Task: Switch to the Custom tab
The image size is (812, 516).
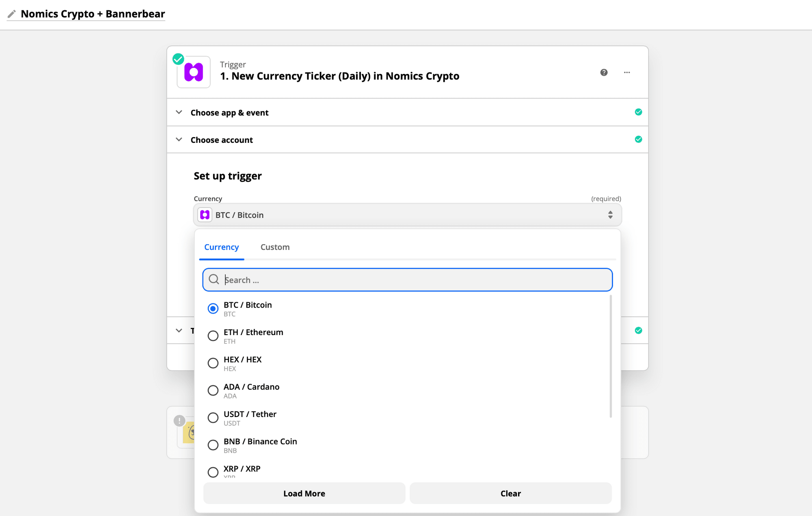Action: pyautogui.click(x=275, y=247)
